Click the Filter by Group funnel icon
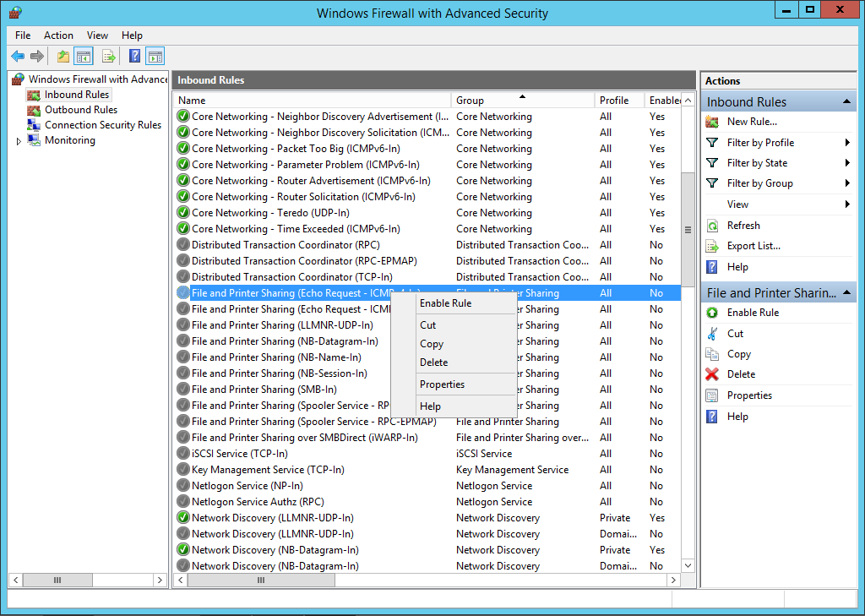Image resolution: width=865 pixels, height=616 pixels. pyautogui.click(x=712, y=184)
